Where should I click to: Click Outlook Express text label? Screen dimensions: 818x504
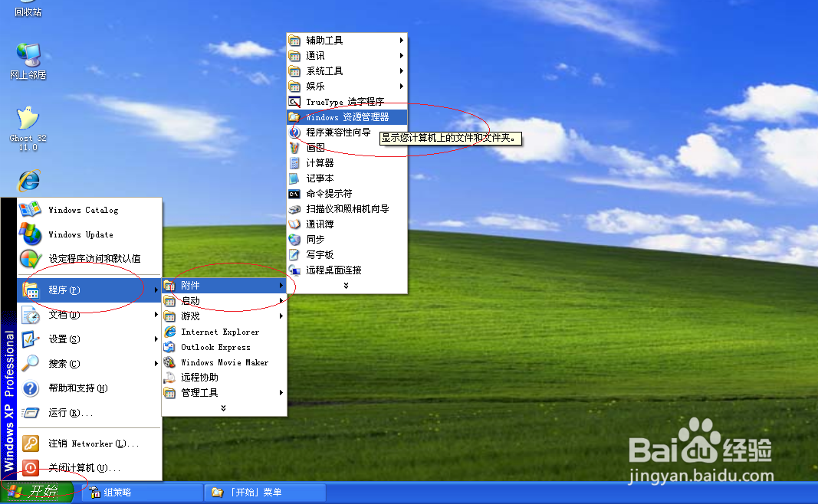tap(215, 347)
